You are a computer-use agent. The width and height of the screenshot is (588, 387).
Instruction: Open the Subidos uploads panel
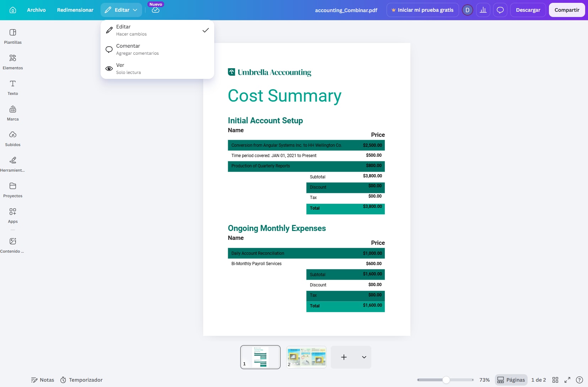pyautogui.click(x=13, y=139)
